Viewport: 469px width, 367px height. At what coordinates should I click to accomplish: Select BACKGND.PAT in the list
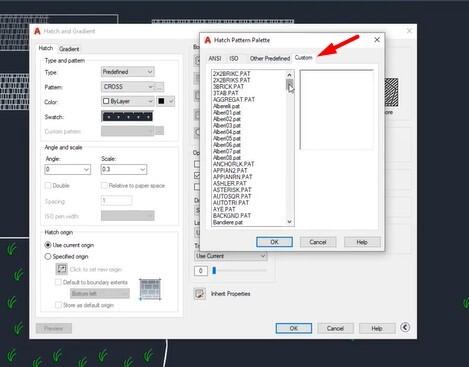(232, 216)
